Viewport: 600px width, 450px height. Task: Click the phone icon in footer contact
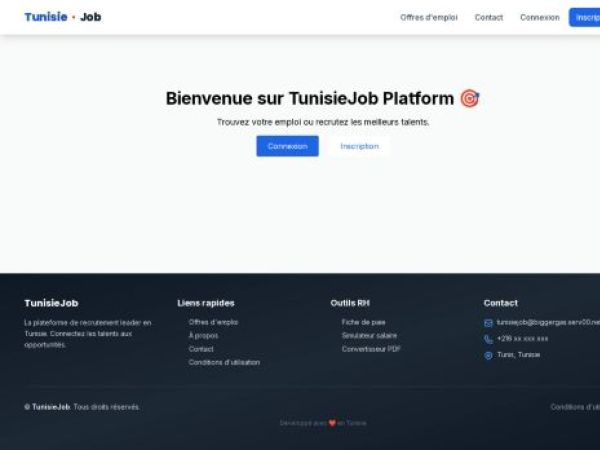488,339
